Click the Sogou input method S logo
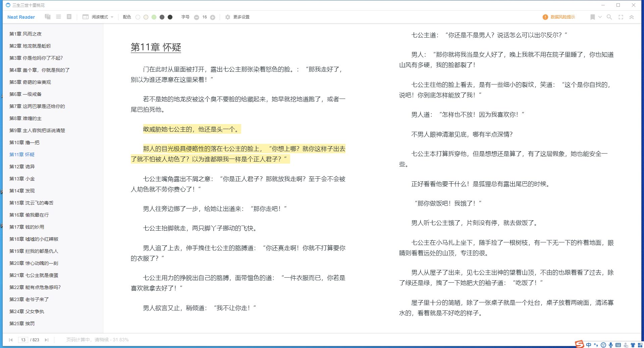This screenshot has height=348, width=644. tap(579, 344)
